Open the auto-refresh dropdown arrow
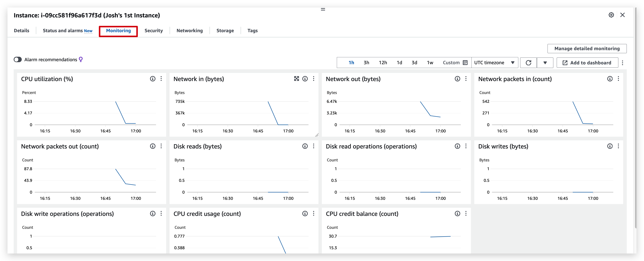This screenshot has height=261, width=644. point(545,63)
